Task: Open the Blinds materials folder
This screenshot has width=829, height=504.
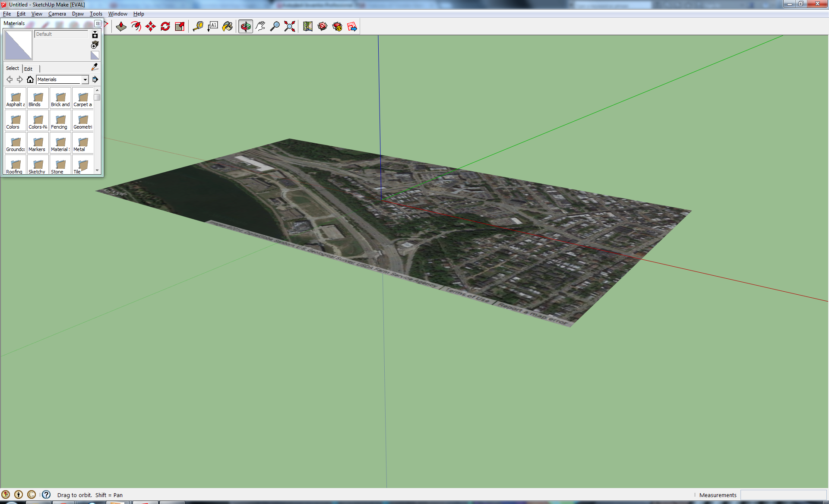Action: (38, 98)
